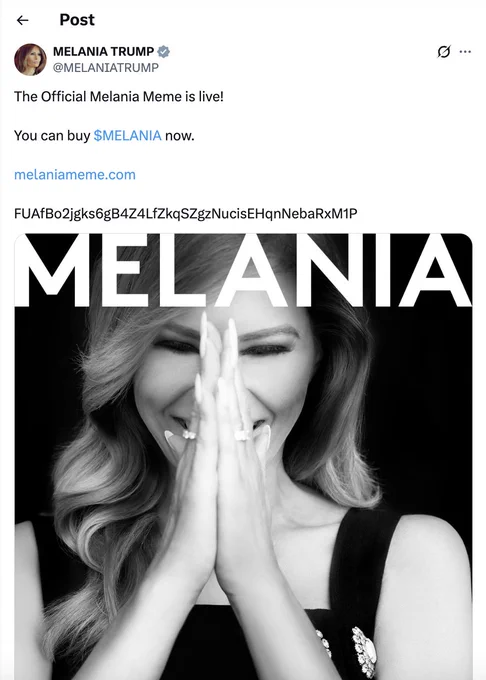Click the blue verified badge
This screenshot has height=680, width=486.
click(163, 52)
